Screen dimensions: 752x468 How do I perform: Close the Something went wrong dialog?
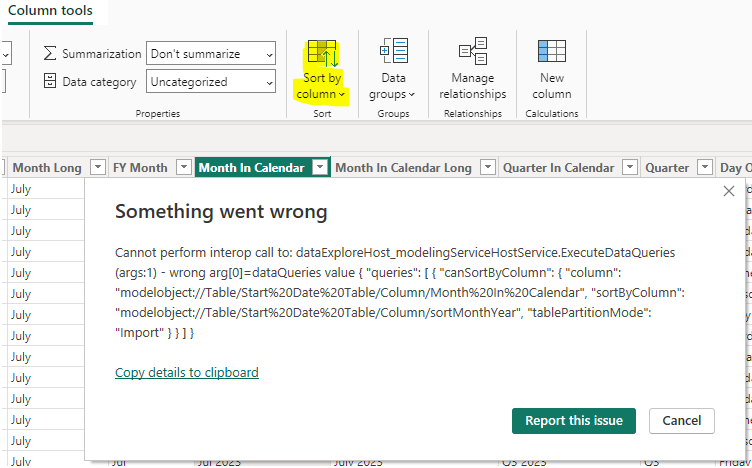(x=728, y=191)
